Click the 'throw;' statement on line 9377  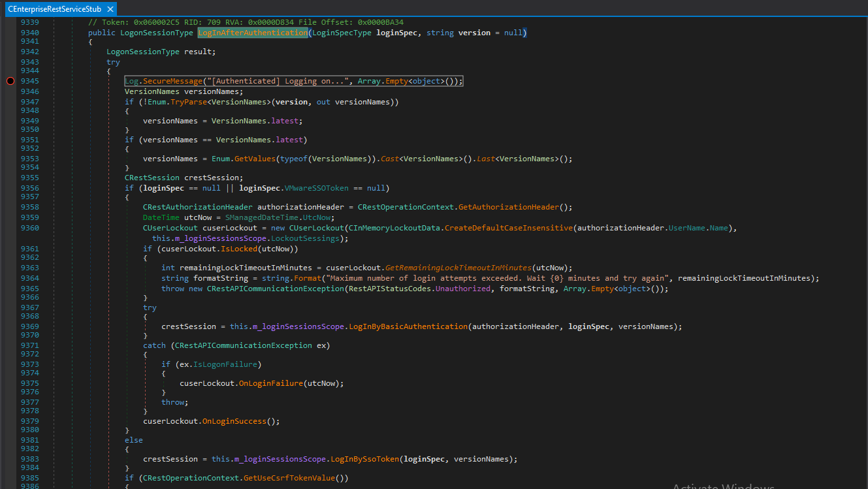tap(174, 402)
